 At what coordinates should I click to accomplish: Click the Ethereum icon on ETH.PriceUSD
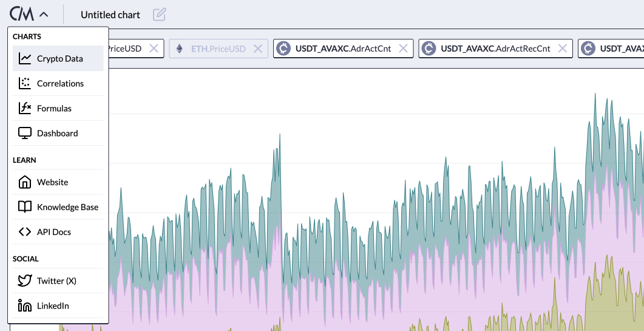click(180, 49)
